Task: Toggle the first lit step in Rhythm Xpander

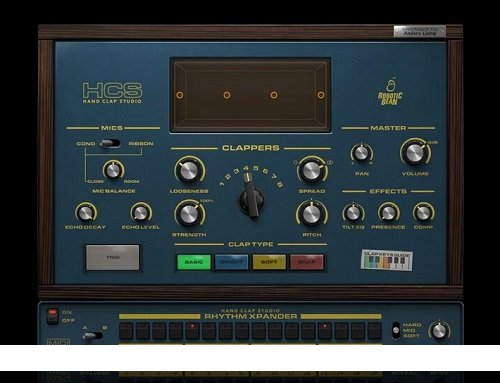Action: 192,330
